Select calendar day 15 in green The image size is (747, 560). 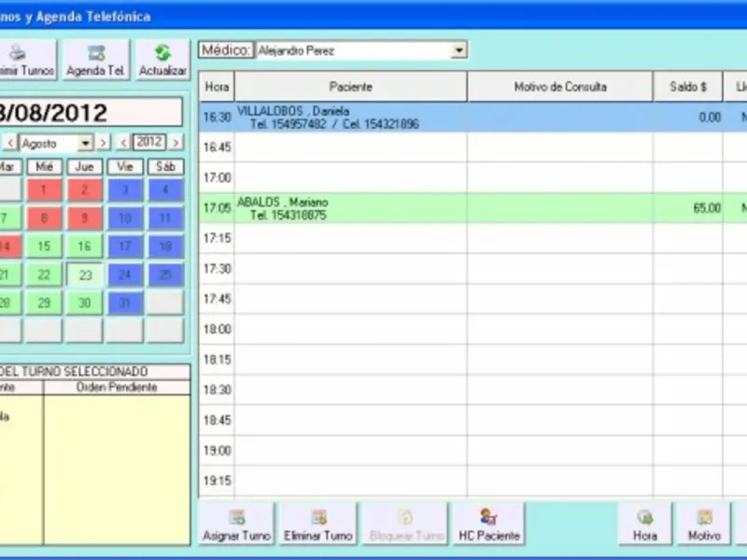tap(44, 246)
